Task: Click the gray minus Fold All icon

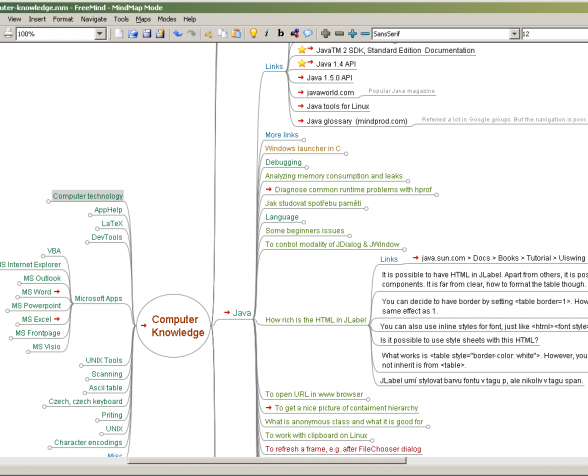Action: pos(339,34)
